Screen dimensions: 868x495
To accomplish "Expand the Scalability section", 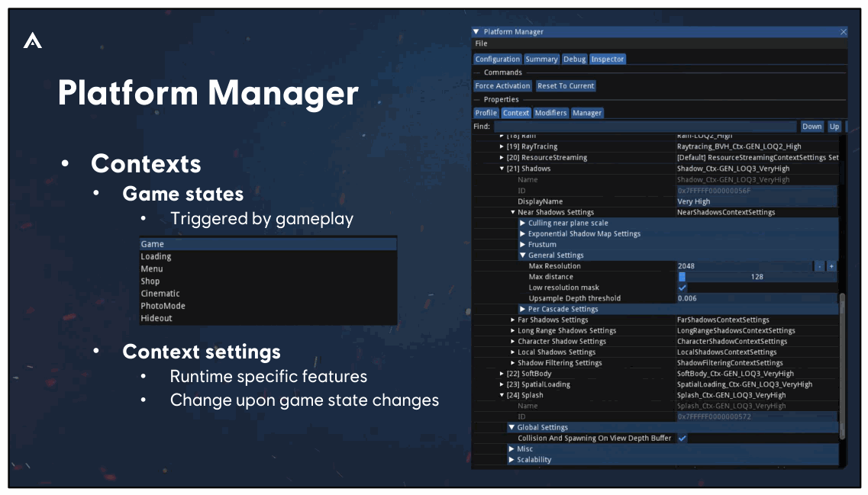I will tap(511, 460).
